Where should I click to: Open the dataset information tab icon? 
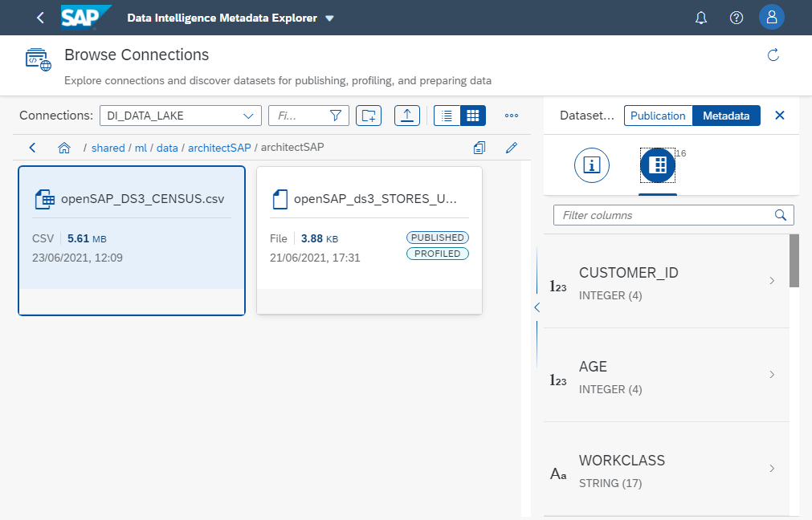click(592, 165)
